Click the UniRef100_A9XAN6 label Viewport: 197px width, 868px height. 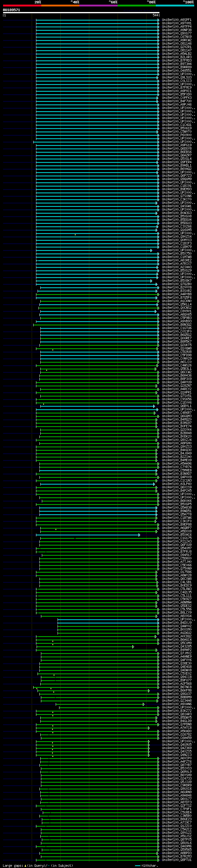click(x=176, y=704)
